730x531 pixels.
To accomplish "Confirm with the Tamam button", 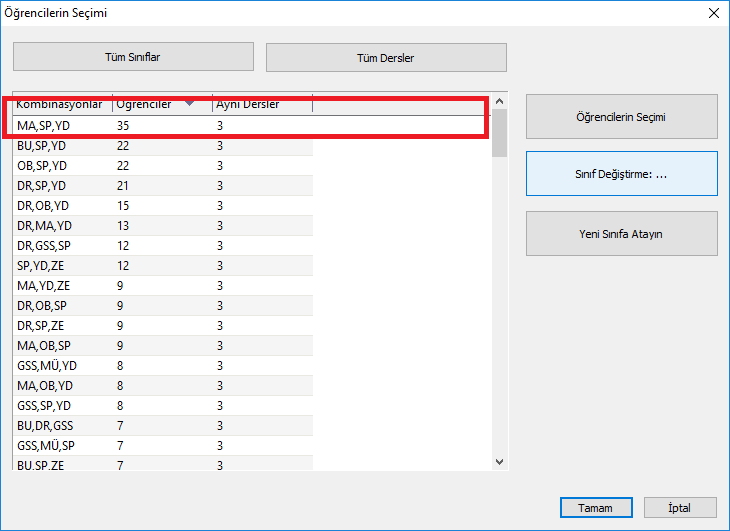I will click(595, 508).
